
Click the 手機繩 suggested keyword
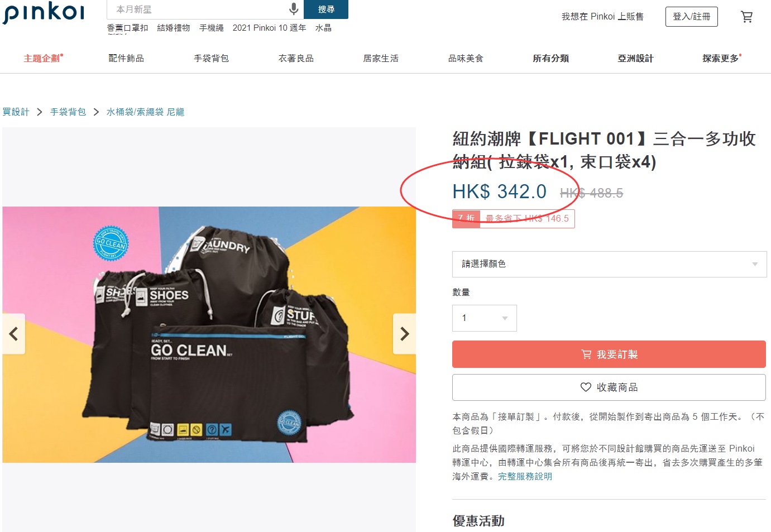tap(212, 28)
